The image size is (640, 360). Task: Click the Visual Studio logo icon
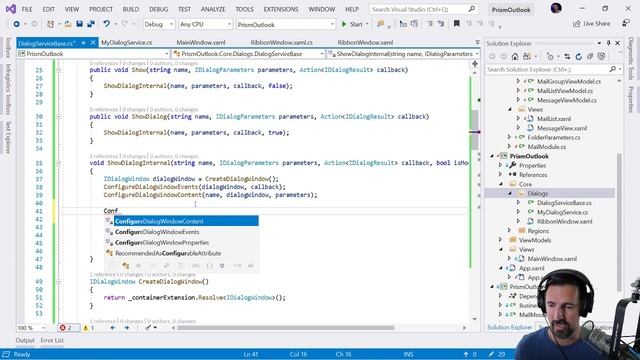11,9
